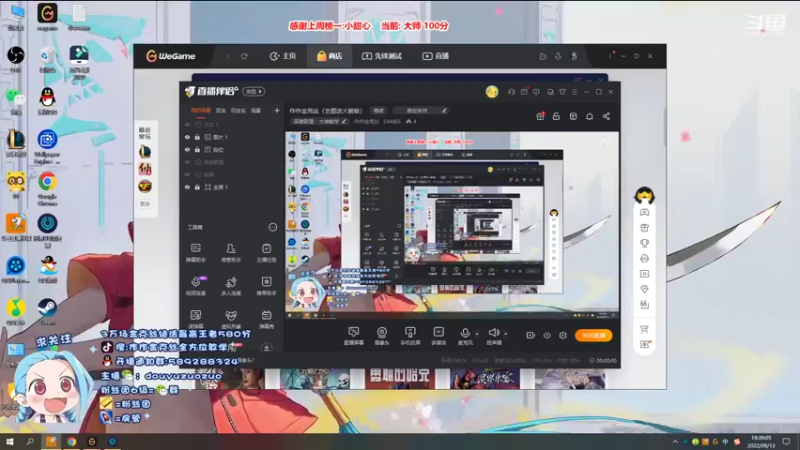Open Windows Start menu

[10, 441]
